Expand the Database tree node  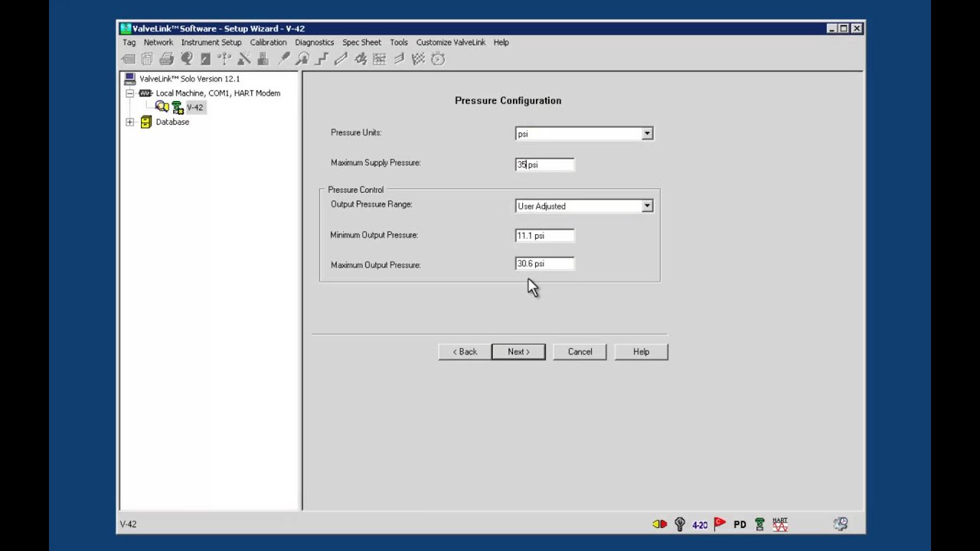tap(129, 122)
